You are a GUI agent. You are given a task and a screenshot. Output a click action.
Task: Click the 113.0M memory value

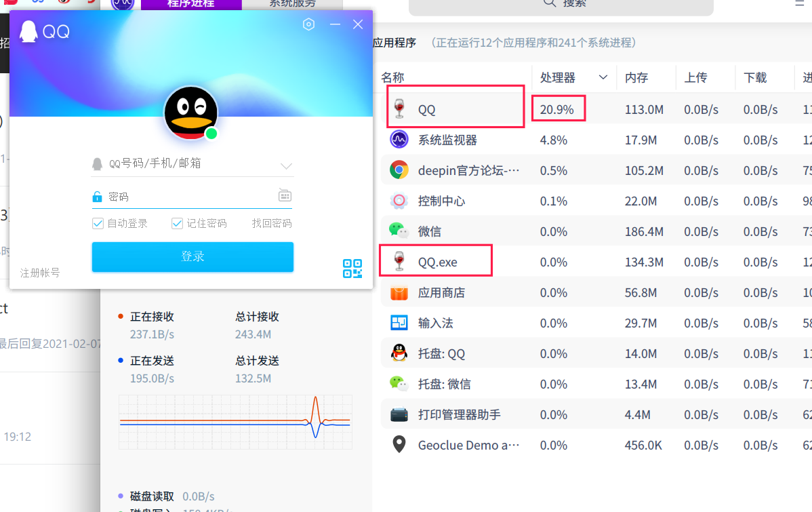click(x=644, y=110)
